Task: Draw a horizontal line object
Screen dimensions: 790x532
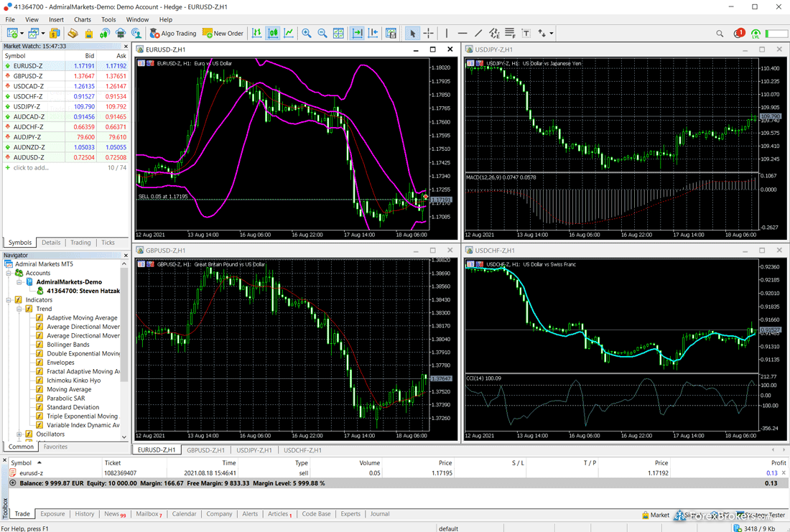Action: [x=463, y=33]
